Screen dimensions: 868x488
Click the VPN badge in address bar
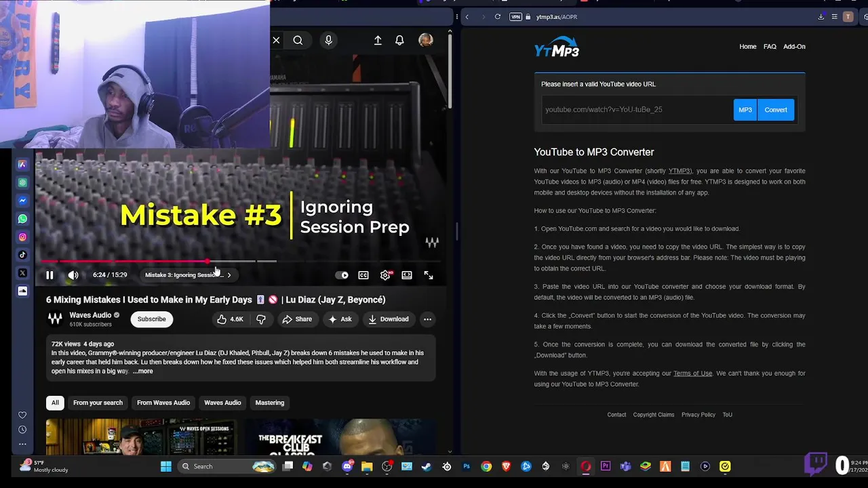(515, 17)
